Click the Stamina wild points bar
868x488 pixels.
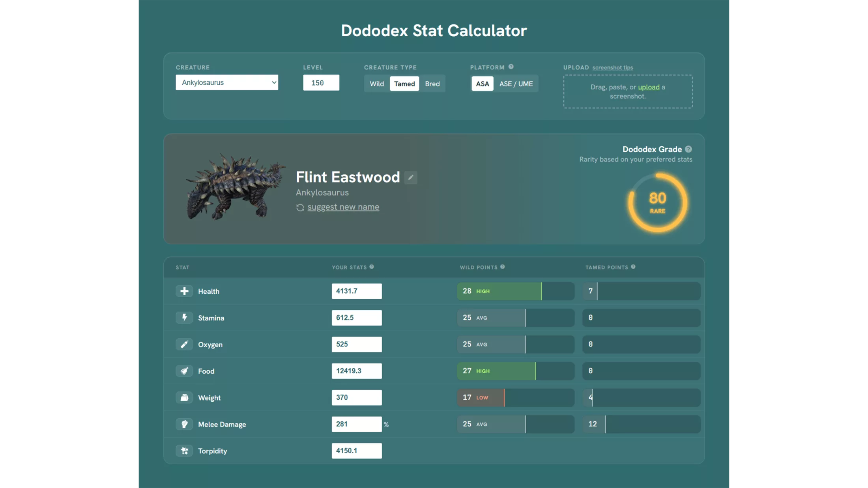click(x=516, y=318)
